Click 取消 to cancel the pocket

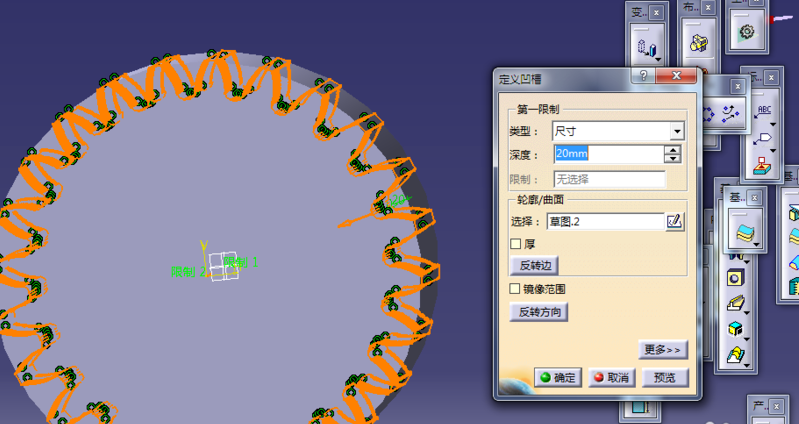[x=611, y=377]
